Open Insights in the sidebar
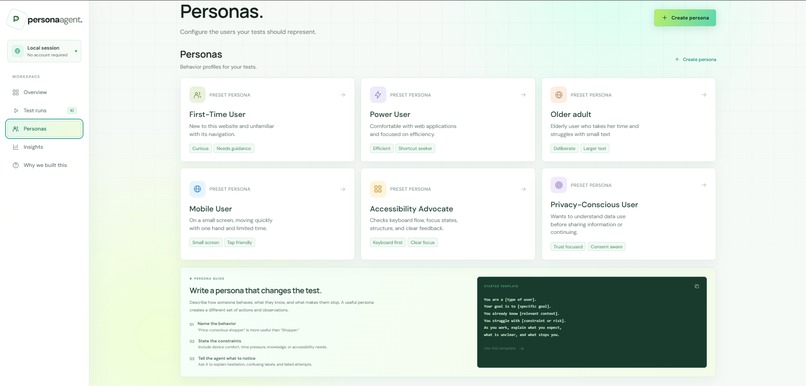Screen dimensions: 806x386 click(44, 147)
